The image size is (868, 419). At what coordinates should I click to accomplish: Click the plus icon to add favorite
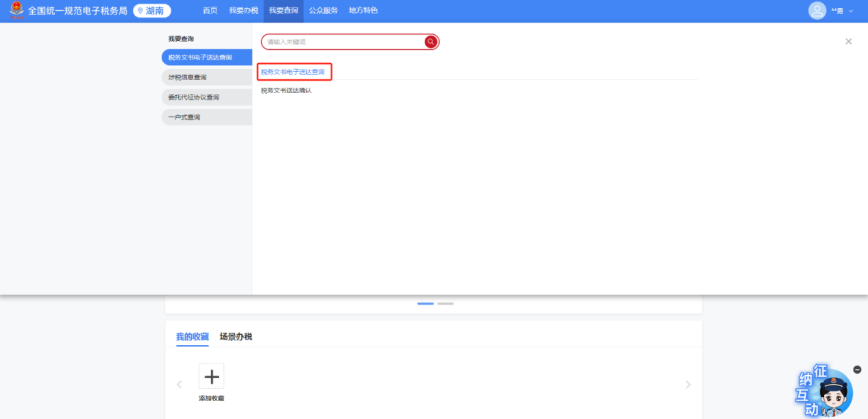pyautogui.click(x=211, y=376)
